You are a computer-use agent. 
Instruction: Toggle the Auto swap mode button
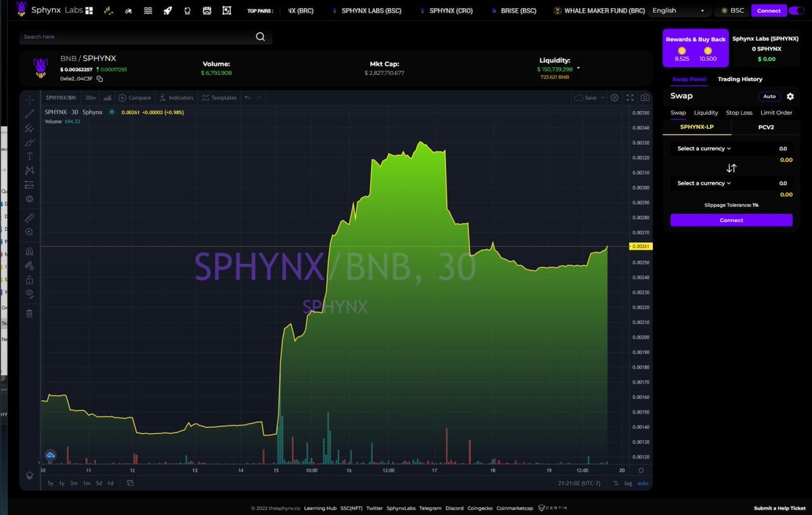click(x=769, y=96)
